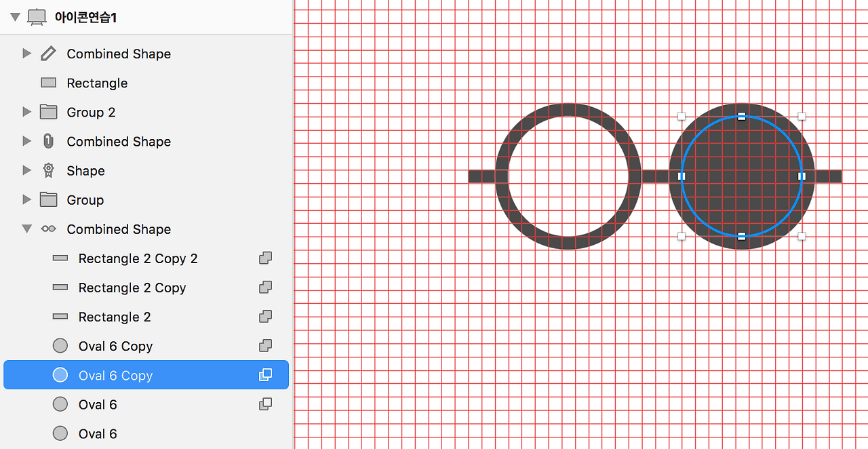
Task: Click oval icon of Oval 6 with boolean icon
Action: click(60, 404)
